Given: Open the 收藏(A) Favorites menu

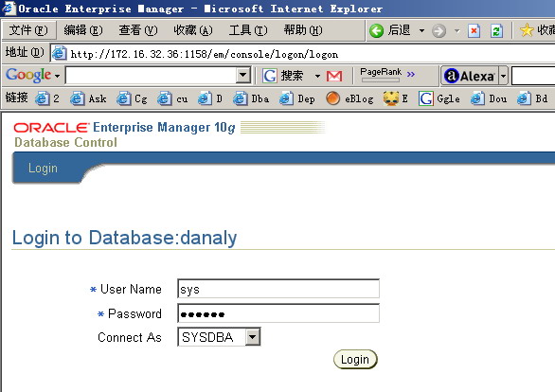Looking at the screenshot, I should coord(193,30).
